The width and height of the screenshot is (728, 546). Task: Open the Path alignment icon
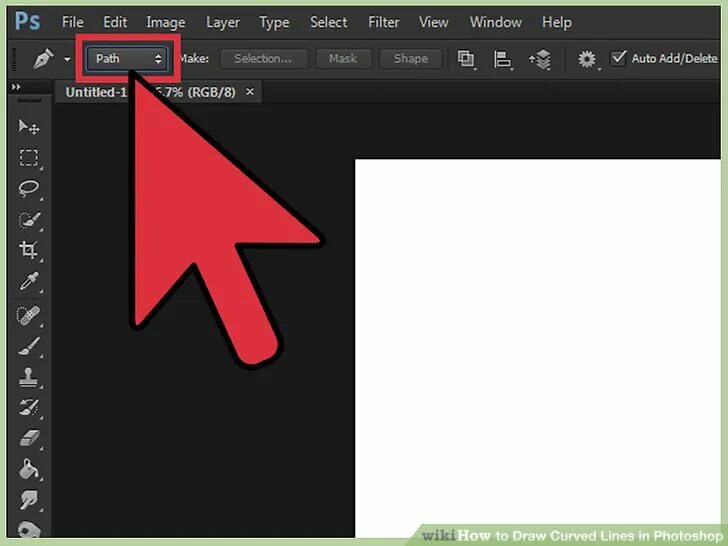click(502, 59)
